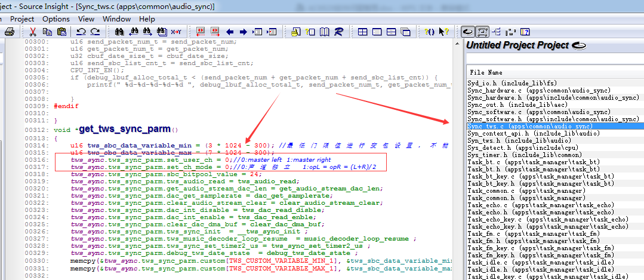Open the Window menu

(116, 19)
